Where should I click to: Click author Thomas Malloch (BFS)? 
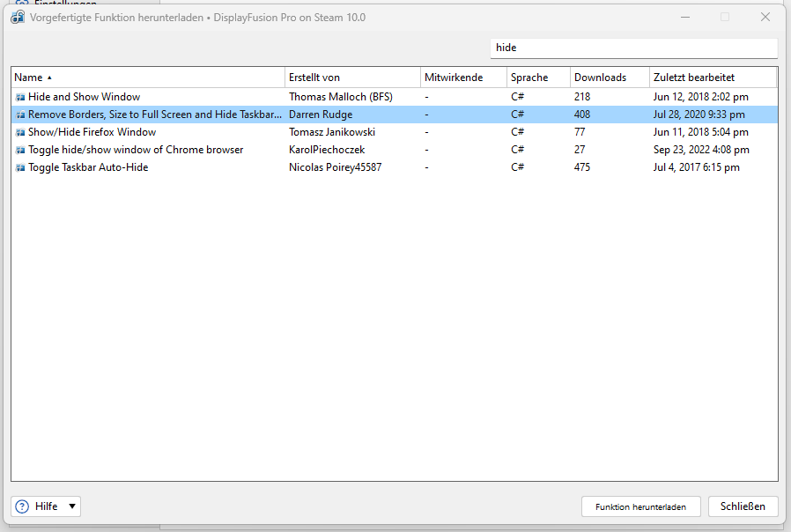pos(341,97)
